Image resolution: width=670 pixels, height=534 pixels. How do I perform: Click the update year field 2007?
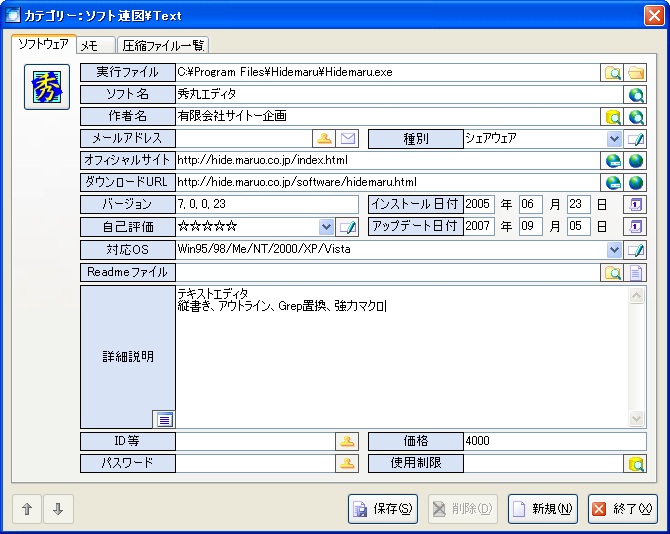click(479, 226)
